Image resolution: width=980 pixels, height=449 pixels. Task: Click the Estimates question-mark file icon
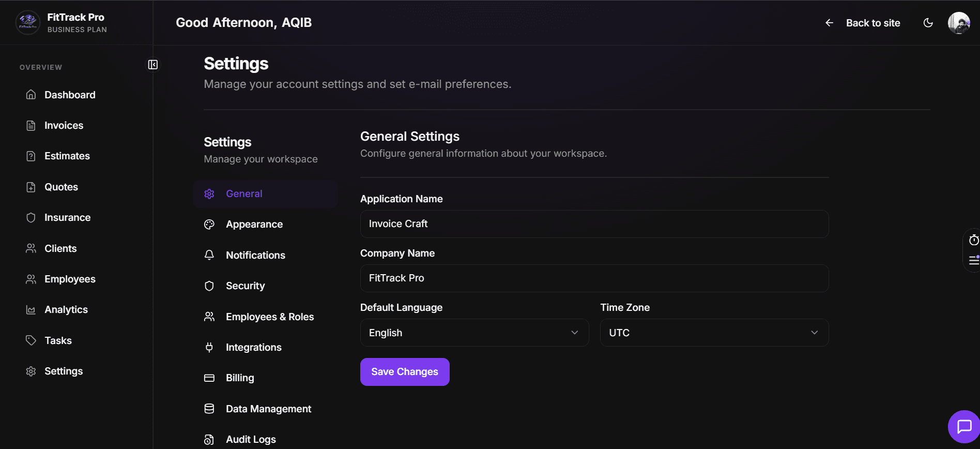tap(31, 156)
